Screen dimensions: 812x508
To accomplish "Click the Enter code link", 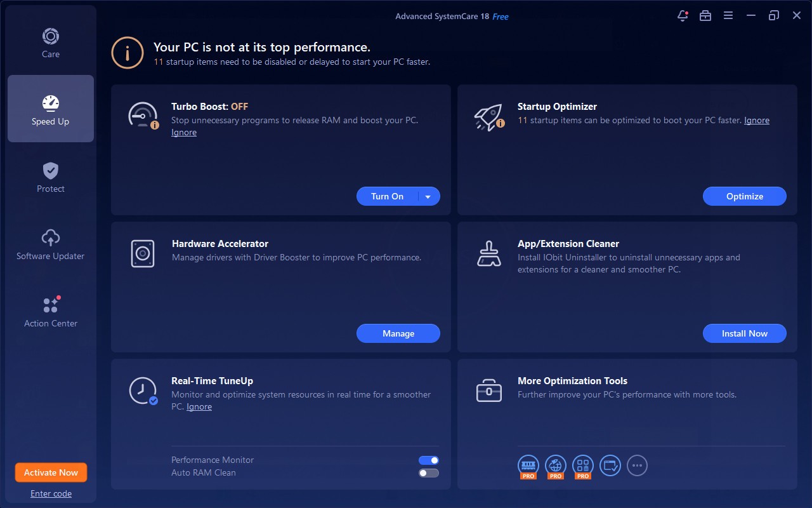I will (51, 494).
